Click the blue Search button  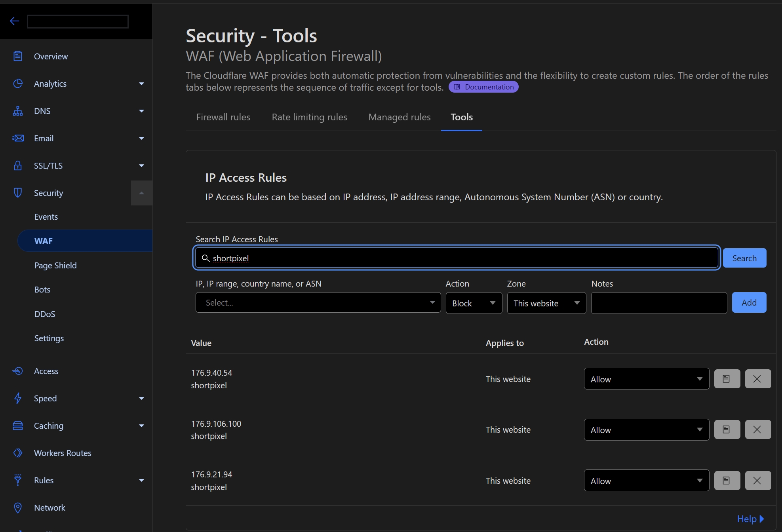(744, 258)
